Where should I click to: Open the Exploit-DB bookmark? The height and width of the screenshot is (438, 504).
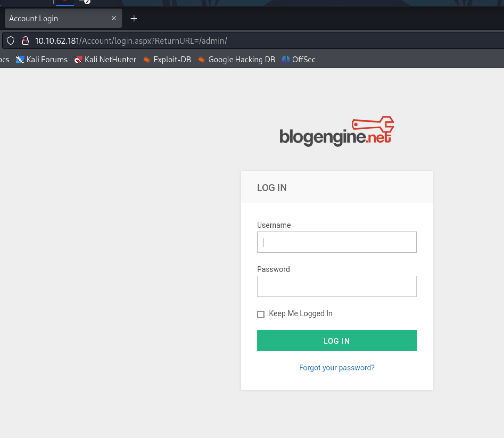(167, 59)
